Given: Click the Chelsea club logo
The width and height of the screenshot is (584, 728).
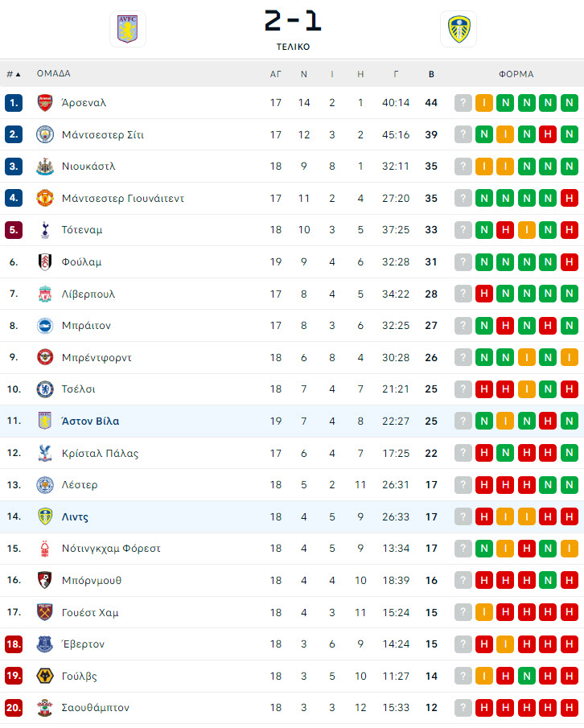Looking at the screenshot, I should pyautogui.click(x=45, y=389).
